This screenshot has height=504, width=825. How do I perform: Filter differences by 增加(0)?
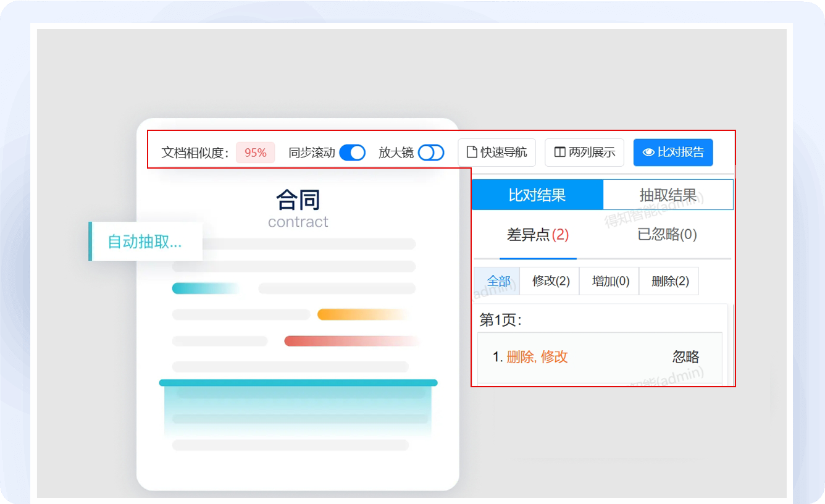point(610,282)
